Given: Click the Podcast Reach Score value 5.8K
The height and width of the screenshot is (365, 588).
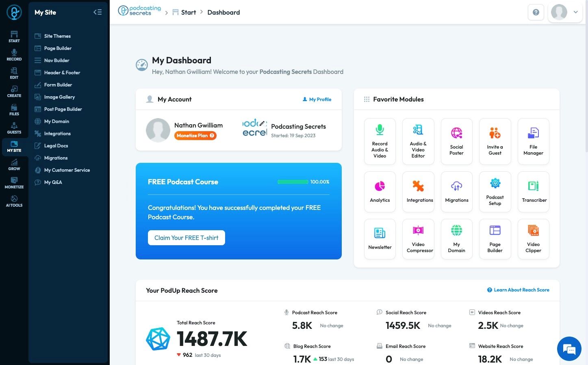Looking at the screenshot, I should [302, 326].
